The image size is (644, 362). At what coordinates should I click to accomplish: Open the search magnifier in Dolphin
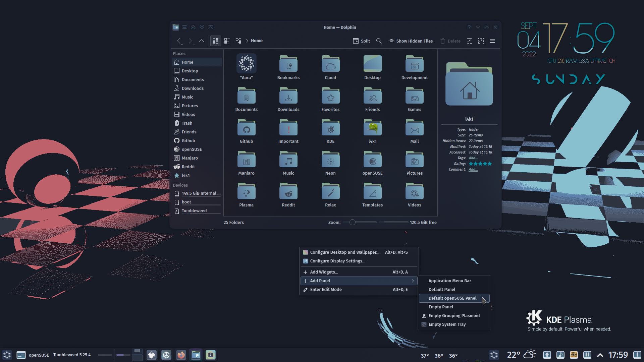coord(379,41)
